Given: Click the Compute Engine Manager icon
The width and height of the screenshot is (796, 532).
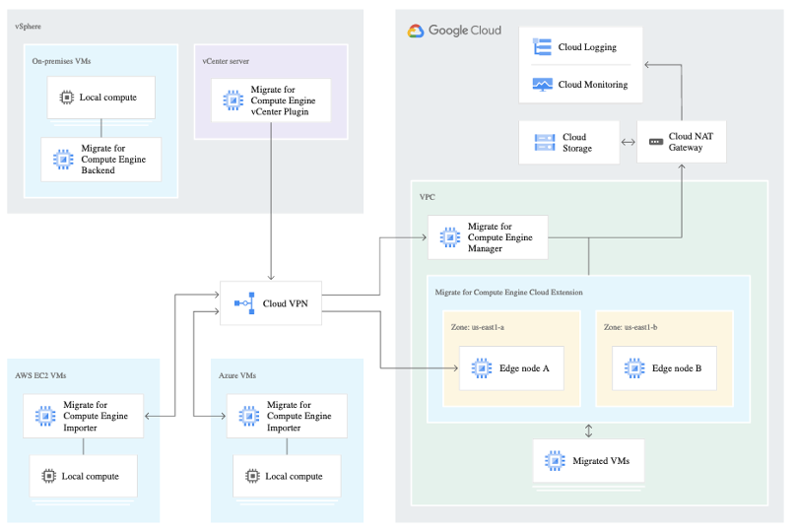Looking at the screenshot, I should (x=450, y=237).
